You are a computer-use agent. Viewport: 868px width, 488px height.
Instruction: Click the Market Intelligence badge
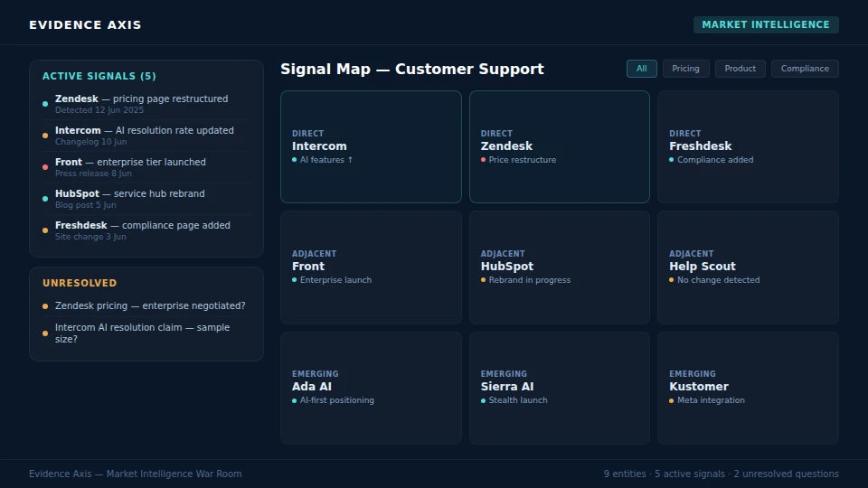[766, 24]
